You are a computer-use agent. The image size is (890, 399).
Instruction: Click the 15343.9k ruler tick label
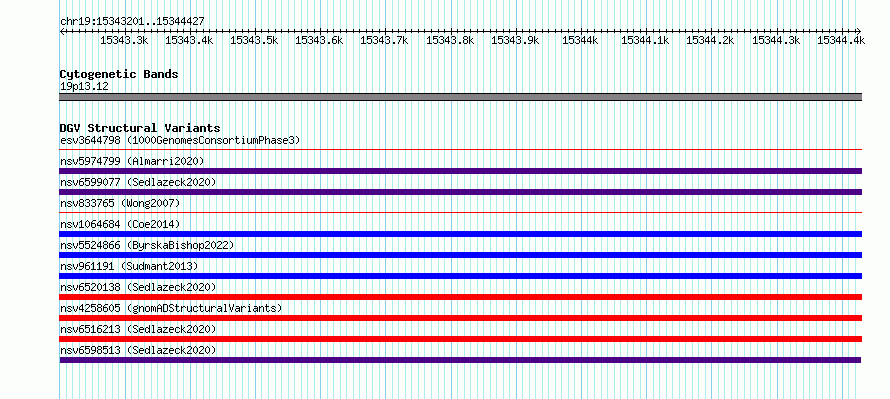pos(515,40)
